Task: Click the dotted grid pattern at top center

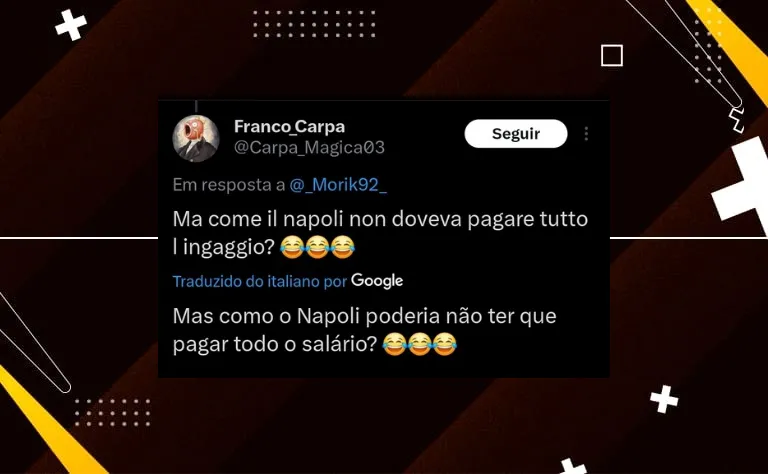Action: (314, 24)
